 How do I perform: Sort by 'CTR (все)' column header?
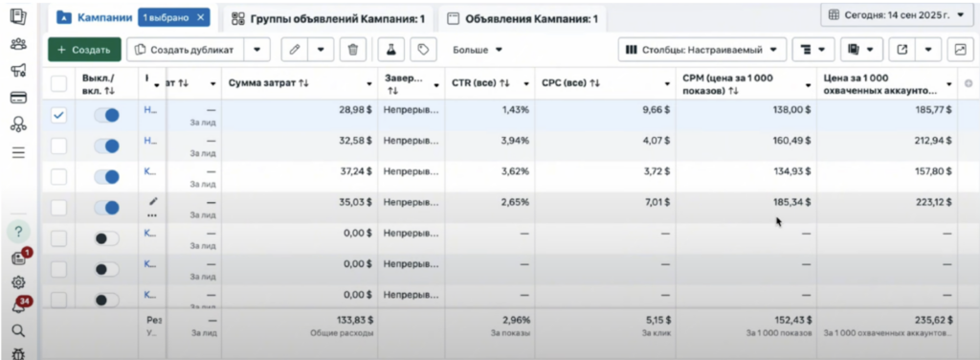[481, 83]
